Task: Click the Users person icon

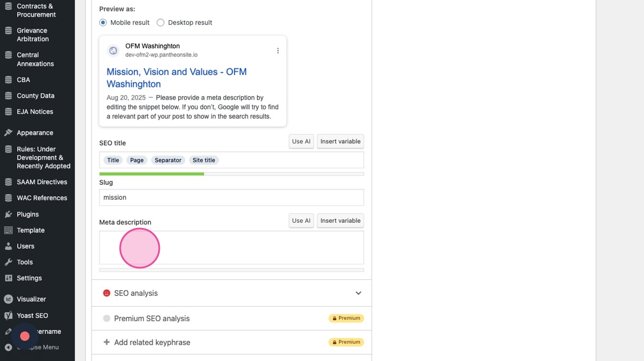Action: pyautogui.click(x=8, y=246)
